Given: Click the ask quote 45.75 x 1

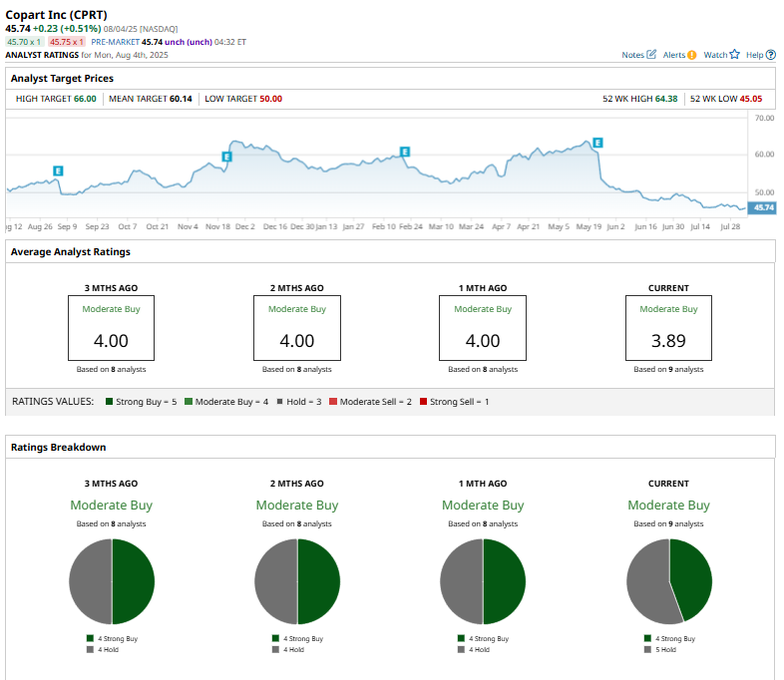Looking at the screenshot, I should point(67,42).
